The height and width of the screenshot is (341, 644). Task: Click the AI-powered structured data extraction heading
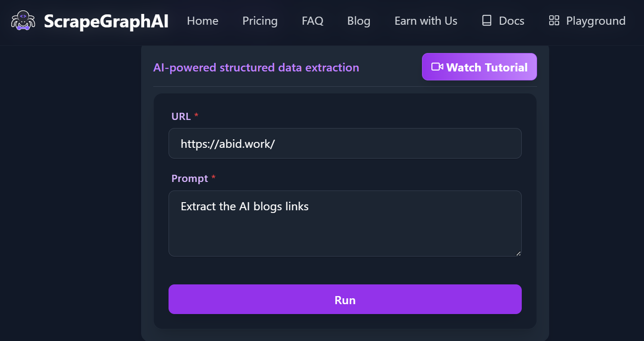[x=256, y=68]
